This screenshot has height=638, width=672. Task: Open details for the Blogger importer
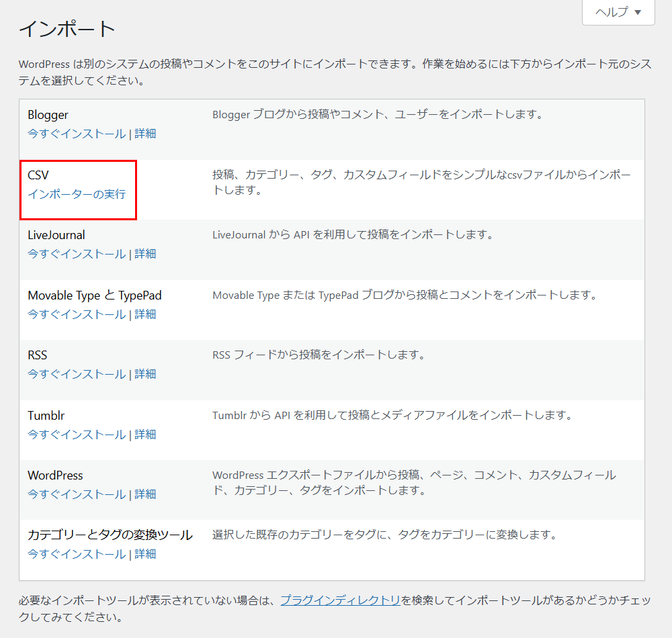coord(146,134)
